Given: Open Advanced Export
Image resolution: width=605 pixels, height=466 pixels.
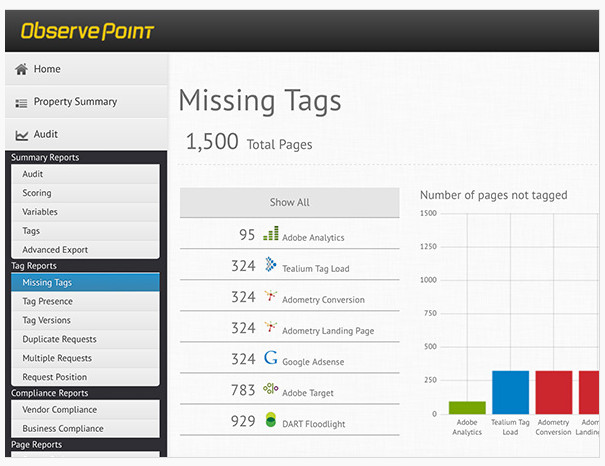Looking at the screenshot, I should tap(85, 250).
